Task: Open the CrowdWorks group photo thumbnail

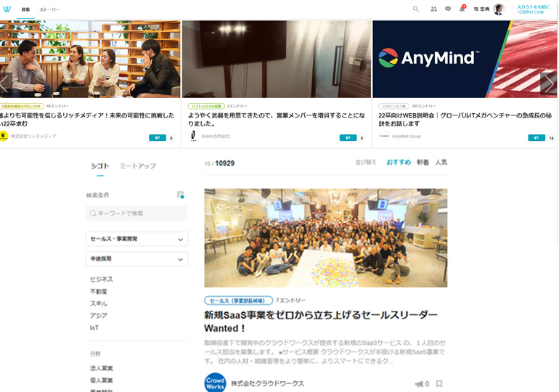Action: point(326,238)
